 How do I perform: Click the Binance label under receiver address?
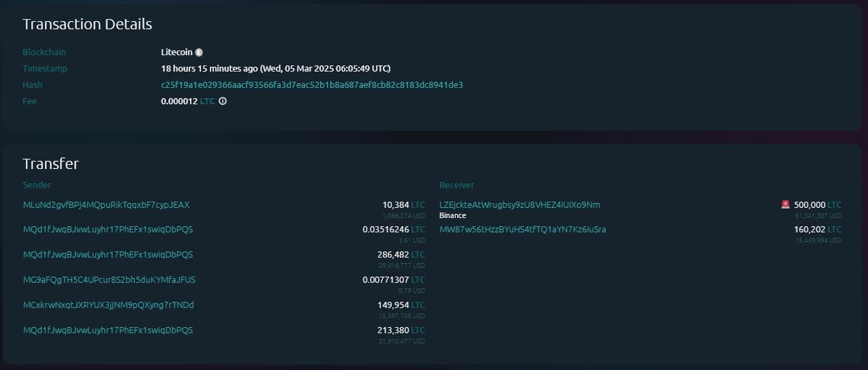pyautogui.click(x=452, y=215)
